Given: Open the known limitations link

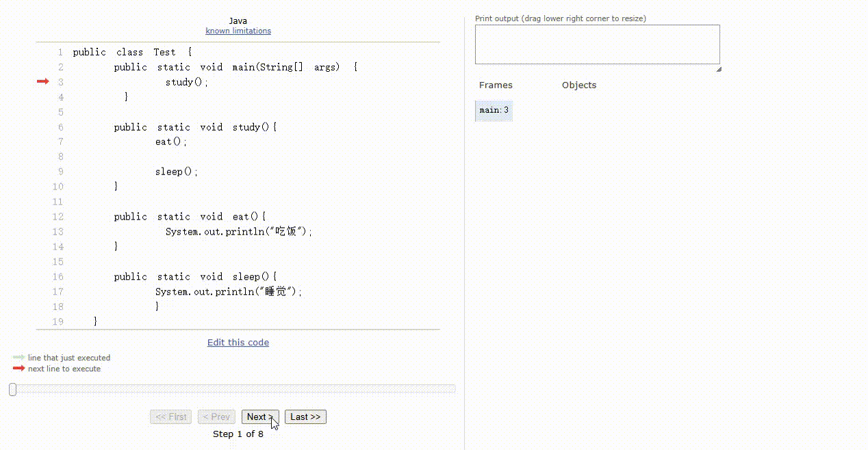Looking at the screenshot, I should [238, 31].
